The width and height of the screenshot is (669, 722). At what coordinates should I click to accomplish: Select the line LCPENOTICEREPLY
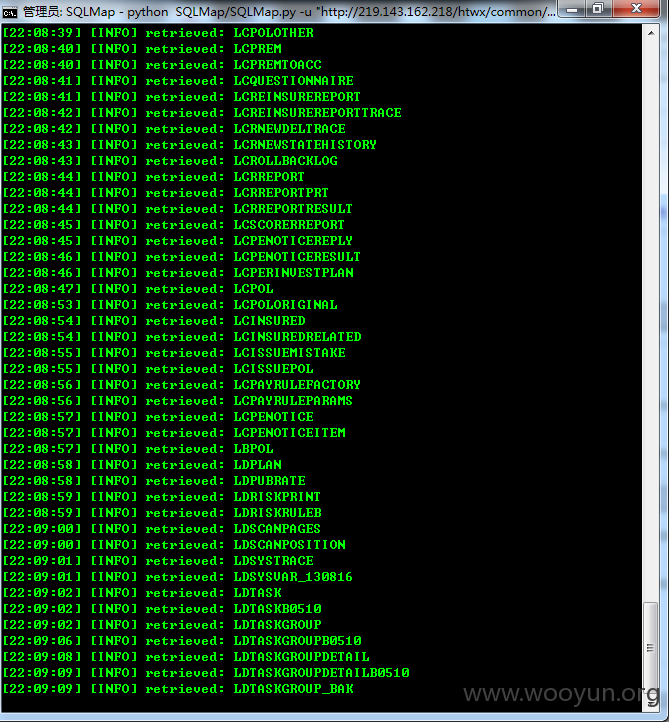coord(178,241)
